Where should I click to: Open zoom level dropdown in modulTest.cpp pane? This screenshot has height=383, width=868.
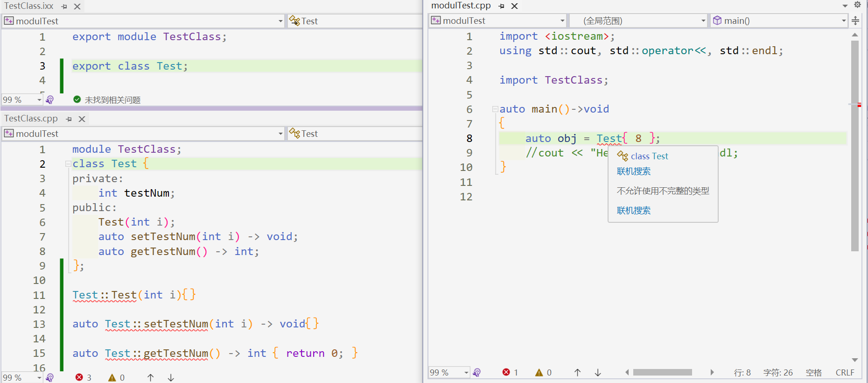click(466, 373)
